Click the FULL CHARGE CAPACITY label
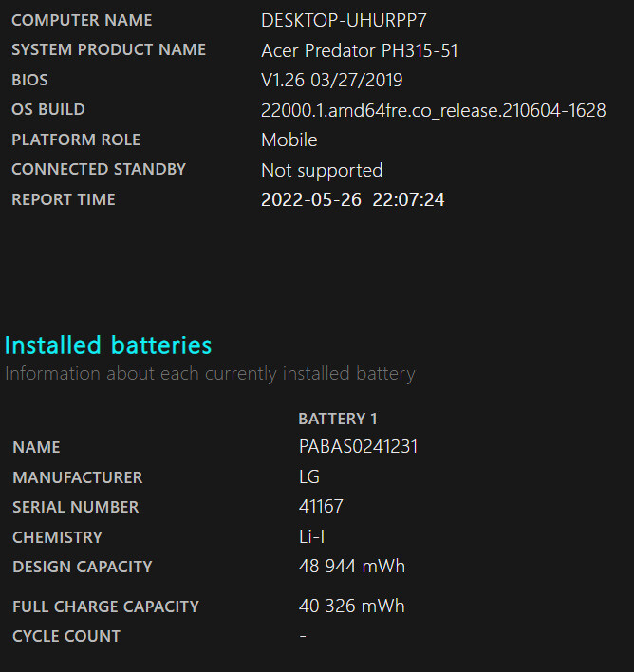 pos(105,607)
